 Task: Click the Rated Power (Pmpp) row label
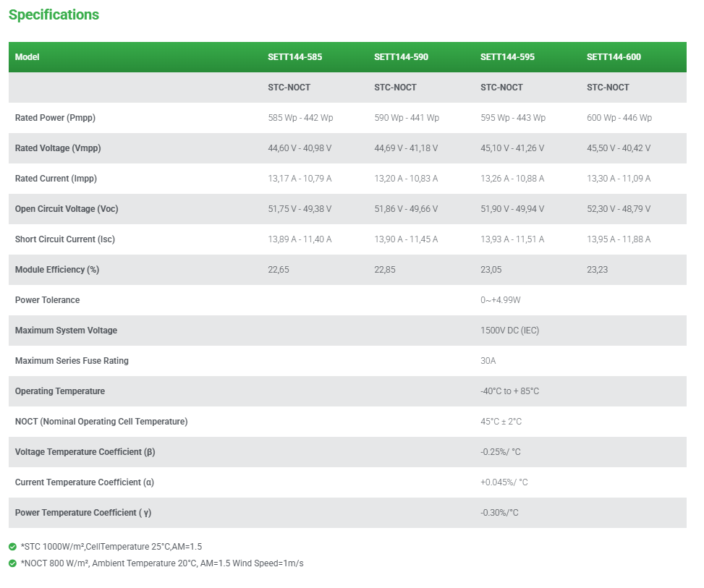(55, 118)
